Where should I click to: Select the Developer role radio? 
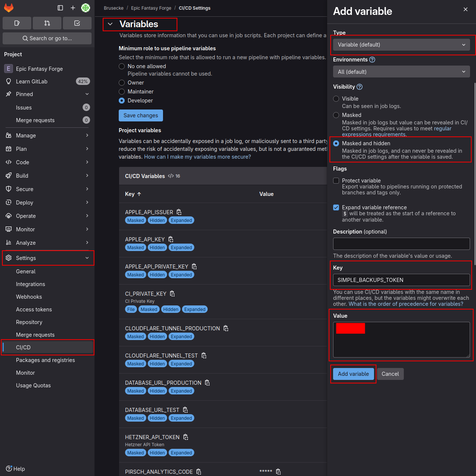coord(122,101)
